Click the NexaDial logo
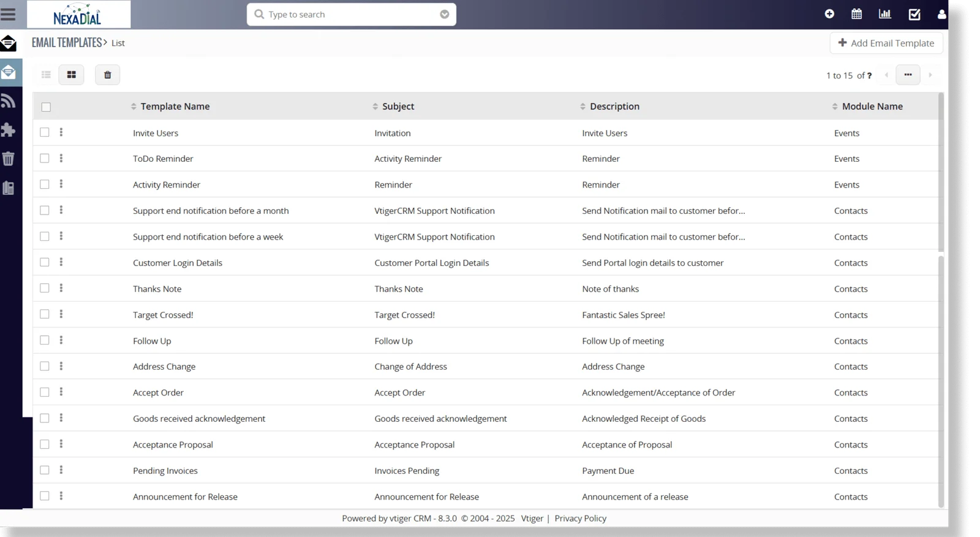The height and width of the screenshot is (537, 980). click(x=78, y=14)
